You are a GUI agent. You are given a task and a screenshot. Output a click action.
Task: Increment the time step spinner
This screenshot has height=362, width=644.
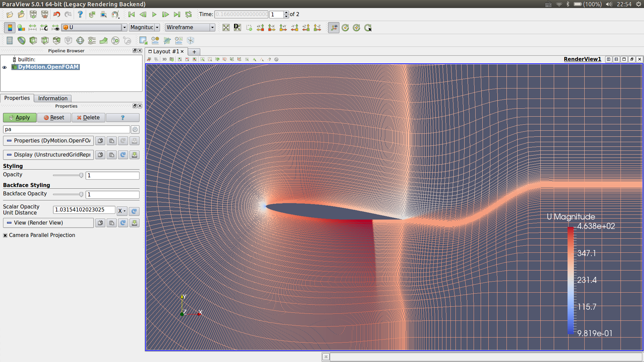[286, 13]
